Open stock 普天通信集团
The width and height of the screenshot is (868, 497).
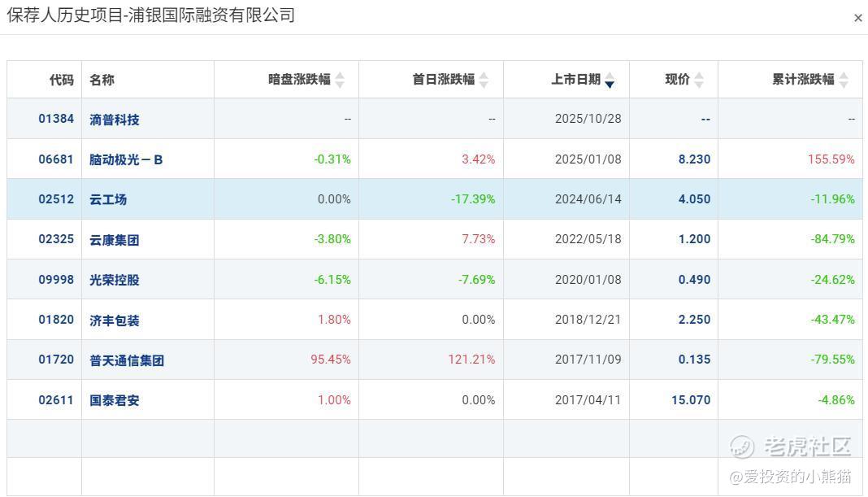pos(127,360)
